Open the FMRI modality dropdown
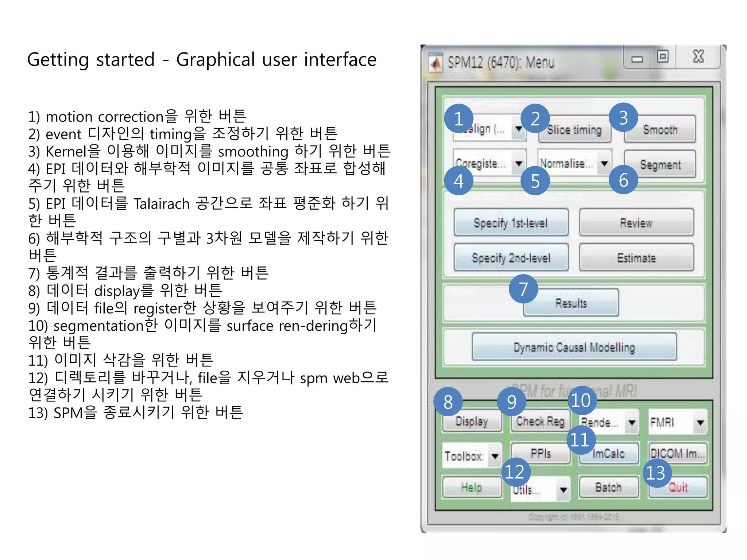Viewport: 747px width, 560px height. click(700, 423)
